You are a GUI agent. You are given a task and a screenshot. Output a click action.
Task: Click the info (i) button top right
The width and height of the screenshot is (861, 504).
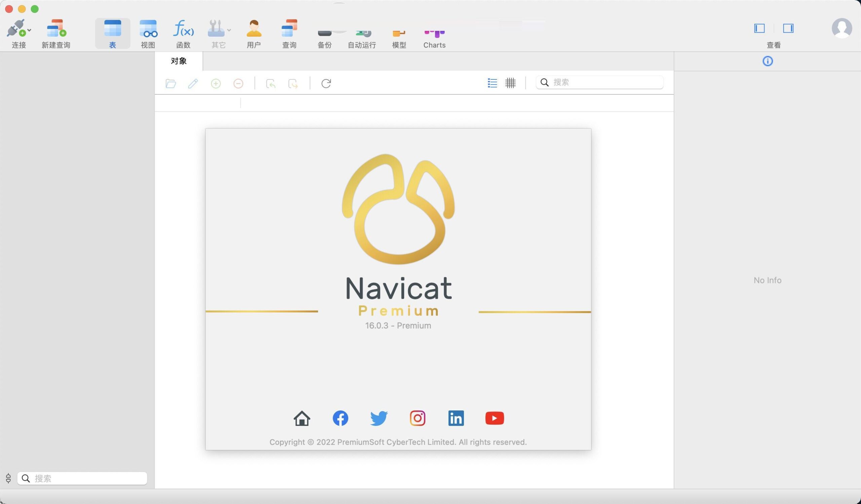pos(768,61)
